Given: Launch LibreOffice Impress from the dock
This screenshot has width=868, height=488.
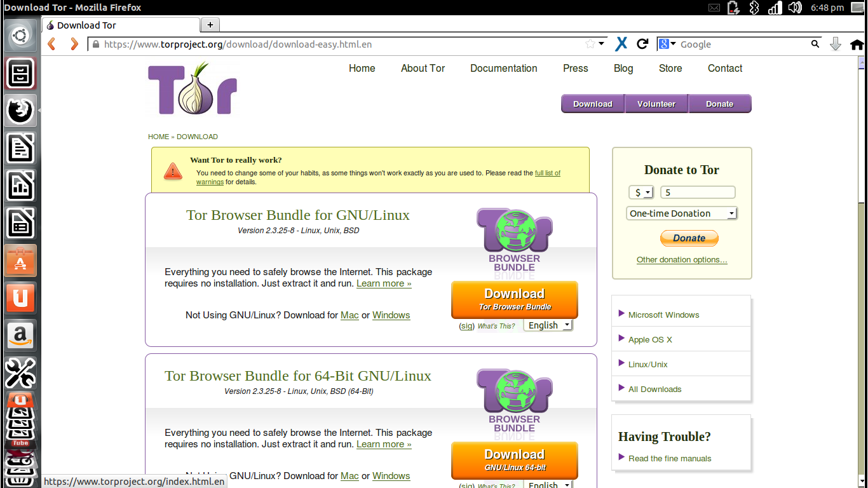Looking at the screenshot, I should click(x=20, y=224).
